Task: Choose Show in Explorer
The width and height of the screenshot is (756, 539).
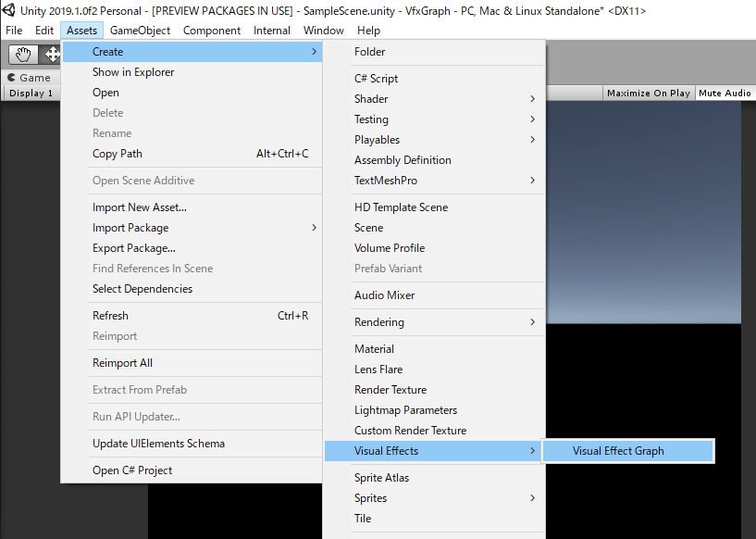Action: point(192,72)
